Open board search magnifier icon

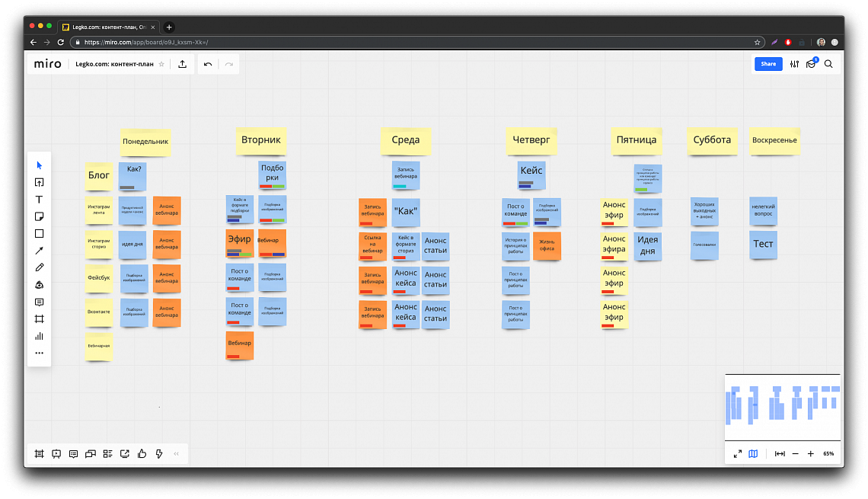(828, 64)
